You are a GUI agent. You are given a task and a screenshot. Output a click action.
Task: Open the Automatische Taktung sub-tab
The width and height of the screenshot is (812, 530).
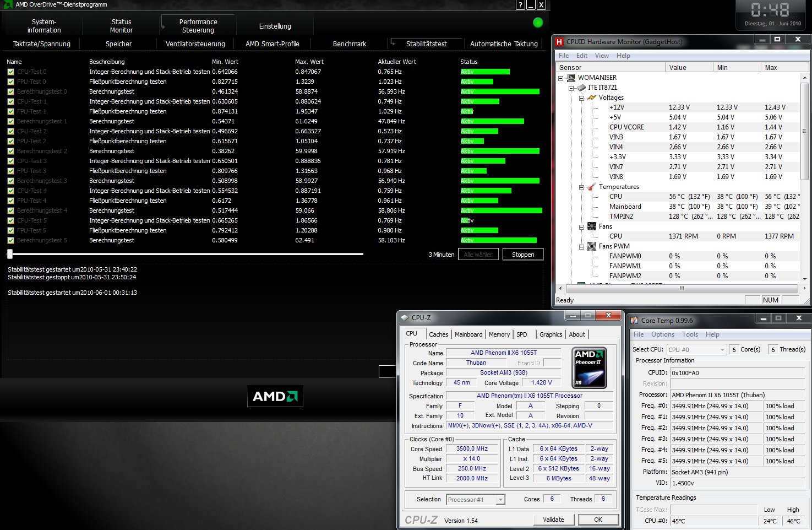click(504, 44)
